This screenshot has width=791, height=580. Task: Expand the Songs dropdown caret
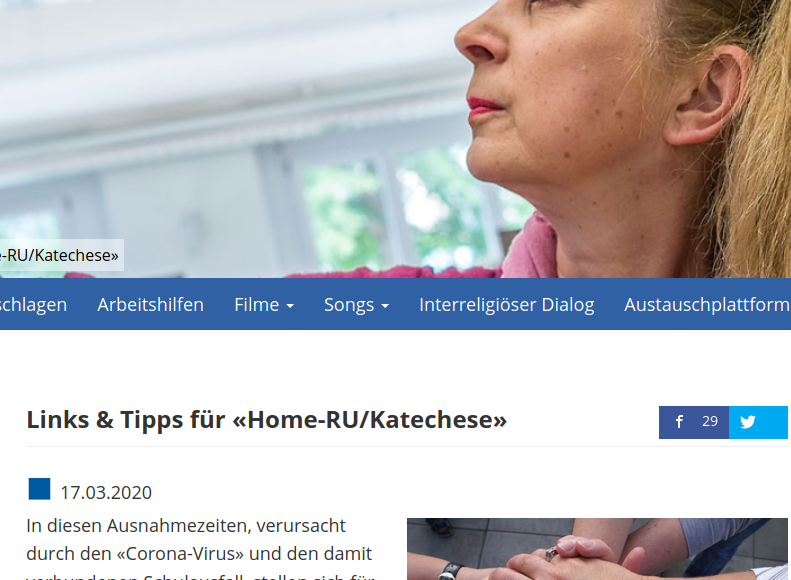[x=385, y=306]
